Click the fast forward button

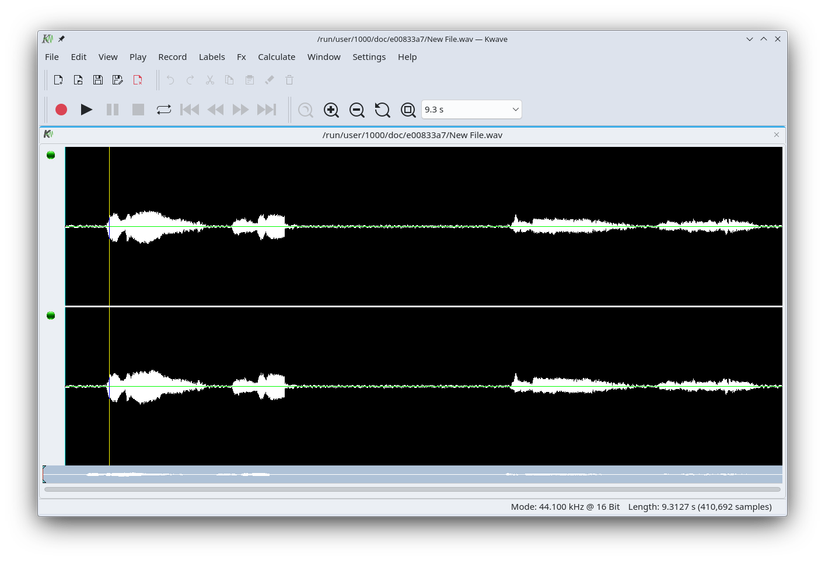pos(240,109)
